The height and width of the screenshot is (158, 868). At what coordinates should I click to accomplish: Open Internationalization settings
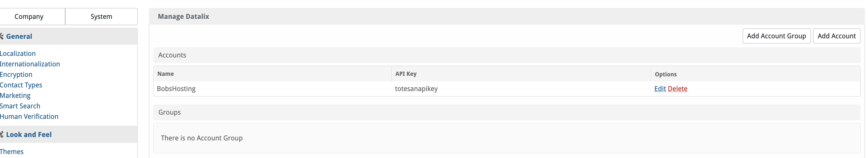click(x=30, y=64)
